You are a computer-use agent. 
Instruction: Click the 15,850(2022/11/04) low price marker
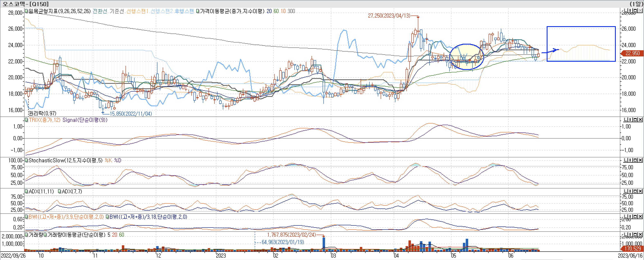point(131,114)
